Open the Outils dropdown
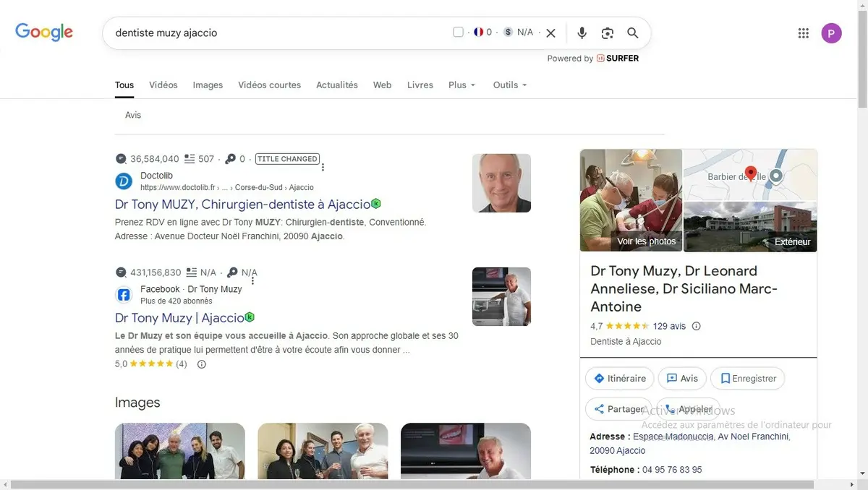This screenshot has height=490, width=868. [509, 85]
